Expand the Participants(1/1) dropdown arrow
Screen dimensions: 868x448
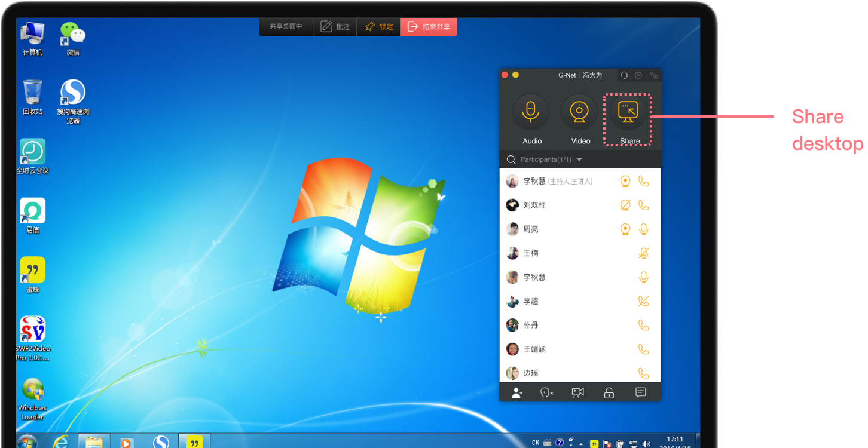[579, 159]
